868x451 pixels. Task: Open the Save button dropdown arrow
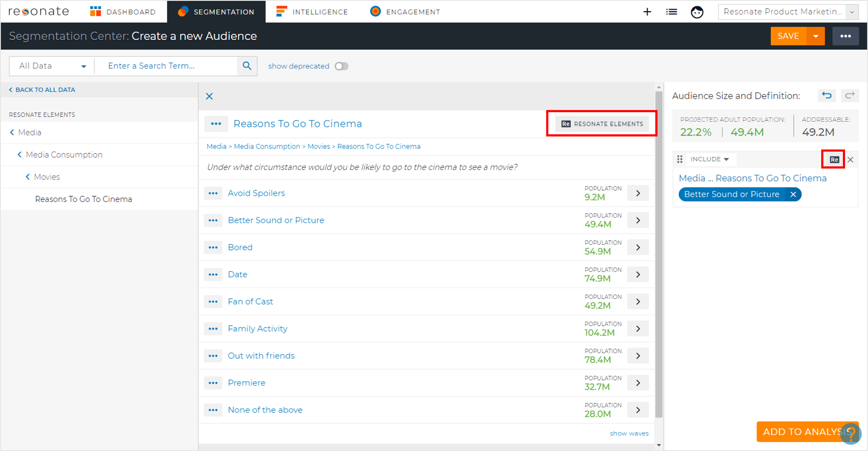[816, 36]
